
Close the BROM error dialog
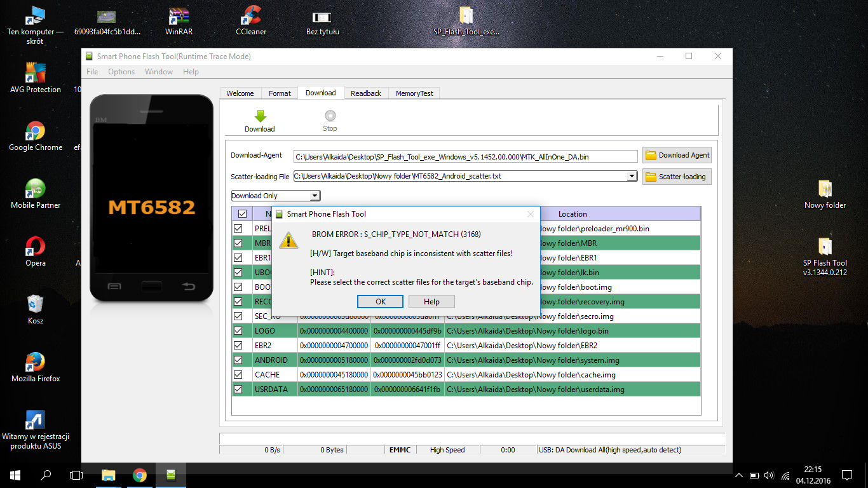coord(531,214)
